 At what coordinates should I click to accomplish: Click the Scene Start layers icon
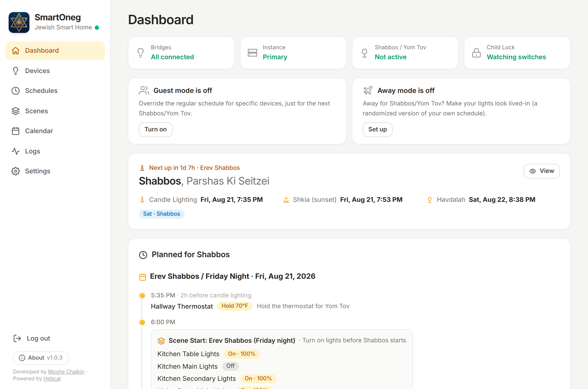click(161, 341)
